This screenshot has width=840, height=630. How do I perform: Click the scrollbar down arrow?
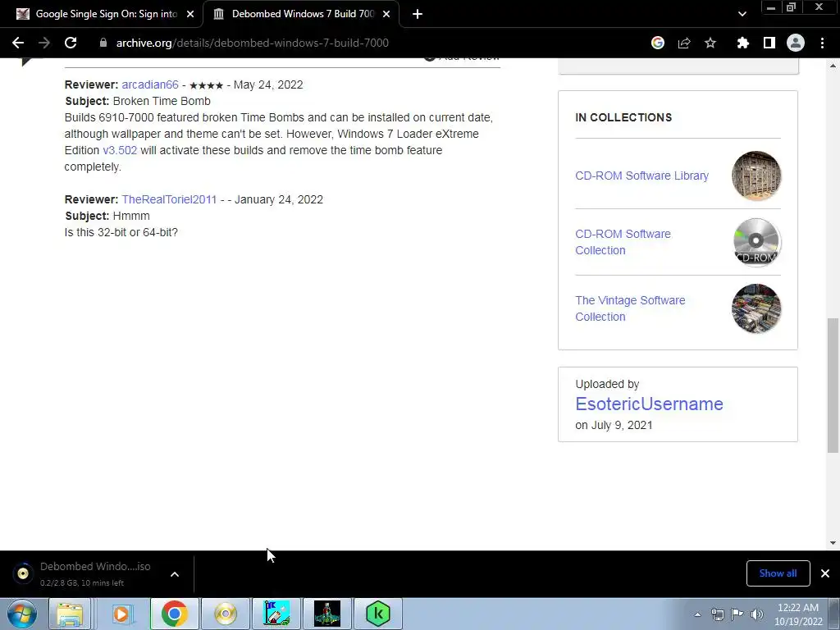point(833,543)
